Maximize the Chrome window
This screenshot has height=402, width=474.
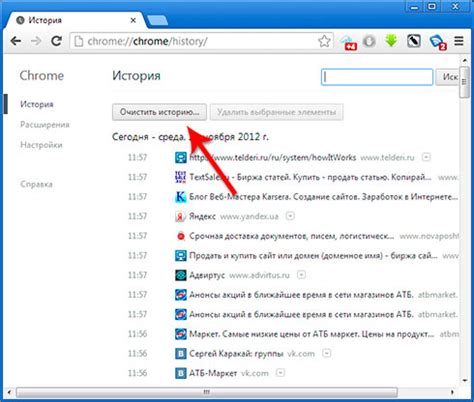click(x=432, y=6)
